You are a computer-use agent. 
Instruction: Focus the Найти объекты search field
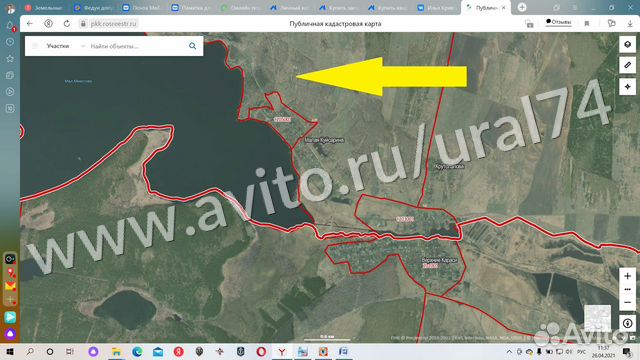pyautogui.click(x=137, y=46)
